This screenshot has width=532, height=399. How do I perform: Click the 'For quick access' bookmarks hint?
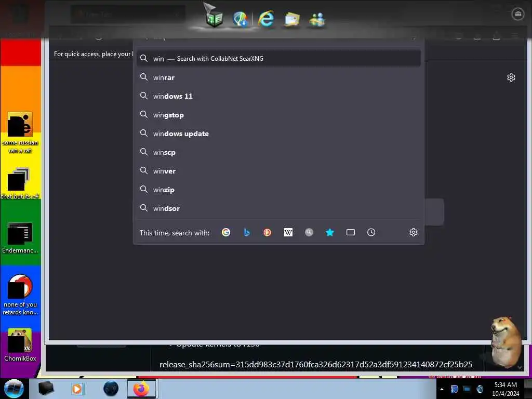coord(94,54)
